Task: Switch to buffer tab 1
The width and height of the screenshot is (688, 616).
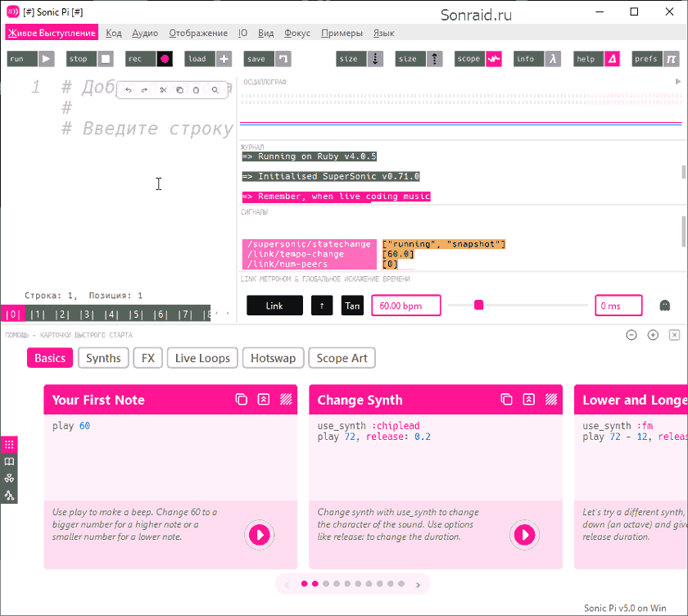Action: (x=38, y=314)
